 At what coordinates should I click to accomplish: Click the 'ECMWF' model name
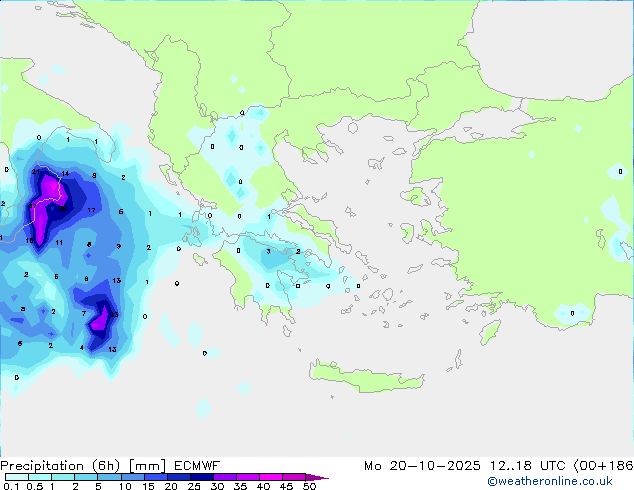[x=197, y=466]
